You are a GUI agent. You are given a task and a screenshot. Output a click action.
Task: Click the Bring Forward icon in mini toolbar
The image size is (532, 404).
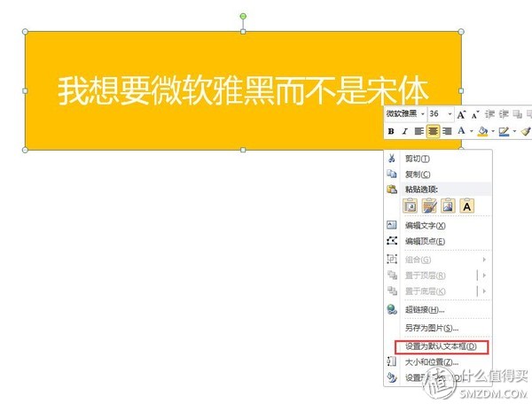tap(518, 114)
